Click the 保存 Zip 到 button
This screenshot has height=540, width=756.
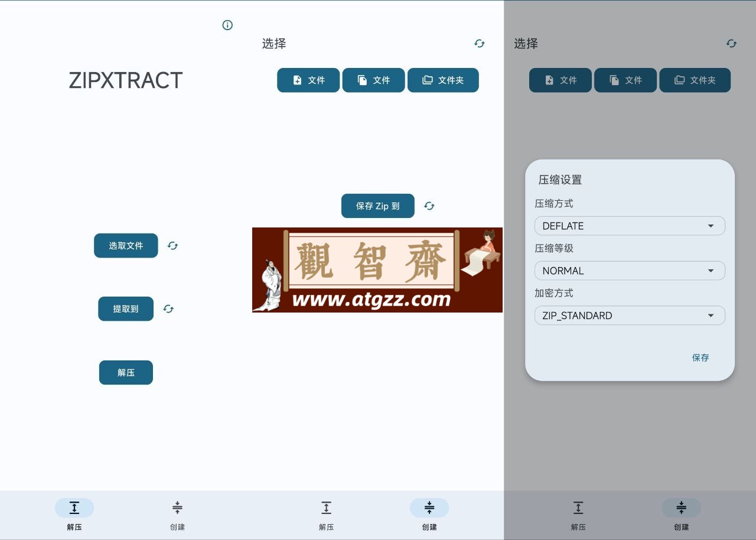(378, 206)
